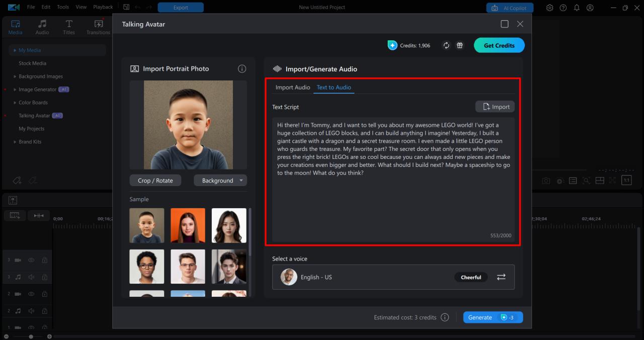Open the Edit menu

click(46, 7)
